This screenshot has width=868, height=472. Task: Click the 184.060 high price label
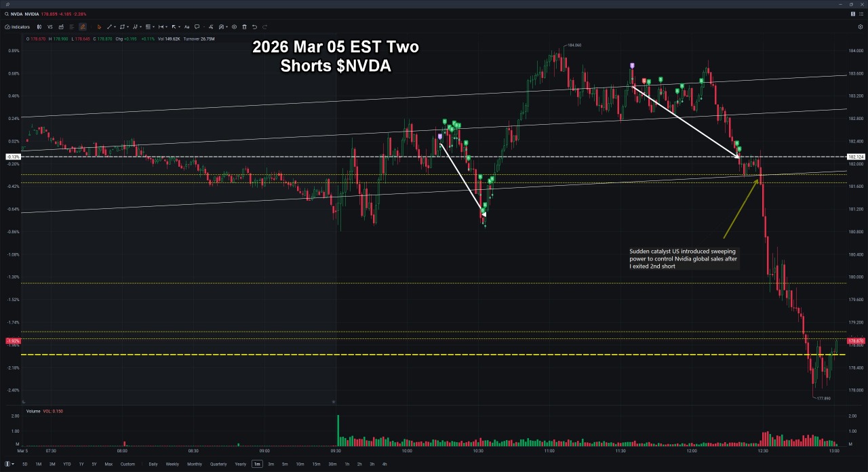(x=574, y=45)
